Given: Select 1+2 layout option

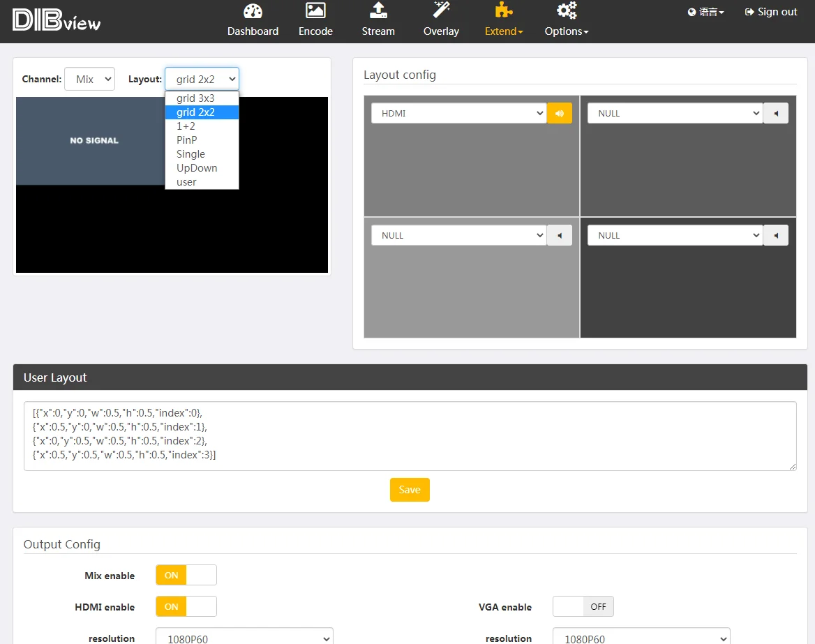Looking at the screenshot, I should [x=202, y=126].
